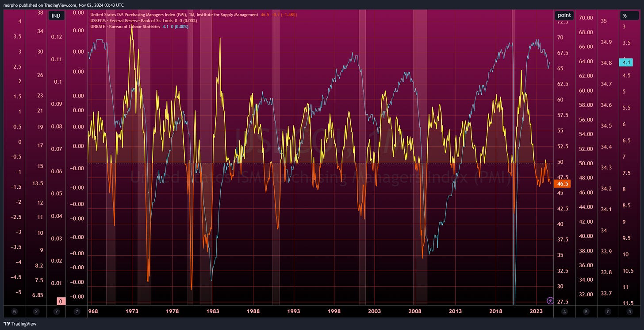Click 6.85 on the X scale

click(x=37, y=295)
